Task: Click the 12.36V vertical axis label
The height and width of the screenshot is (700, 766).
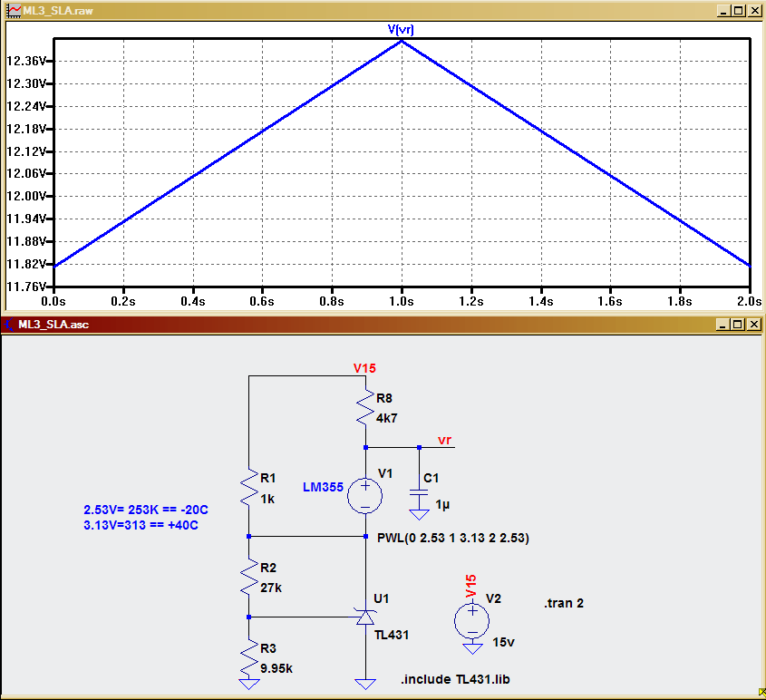Action: click(26, 61)
